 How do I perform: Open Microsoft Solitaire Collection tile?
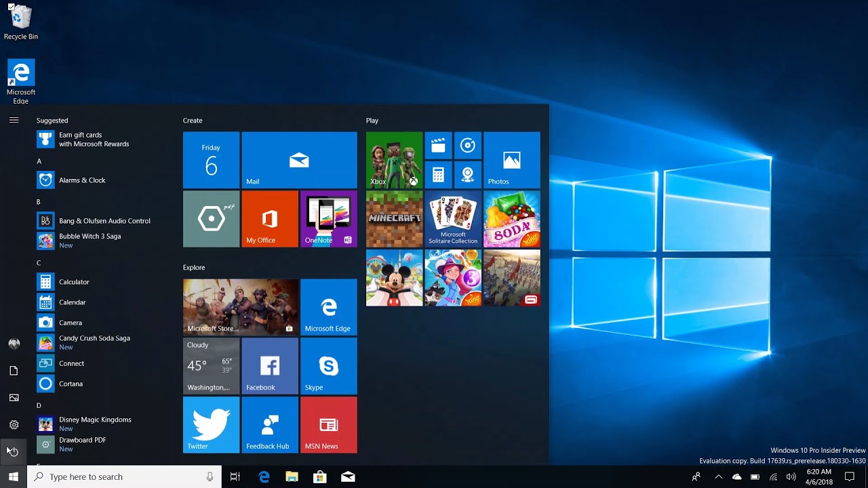(453, 219)
